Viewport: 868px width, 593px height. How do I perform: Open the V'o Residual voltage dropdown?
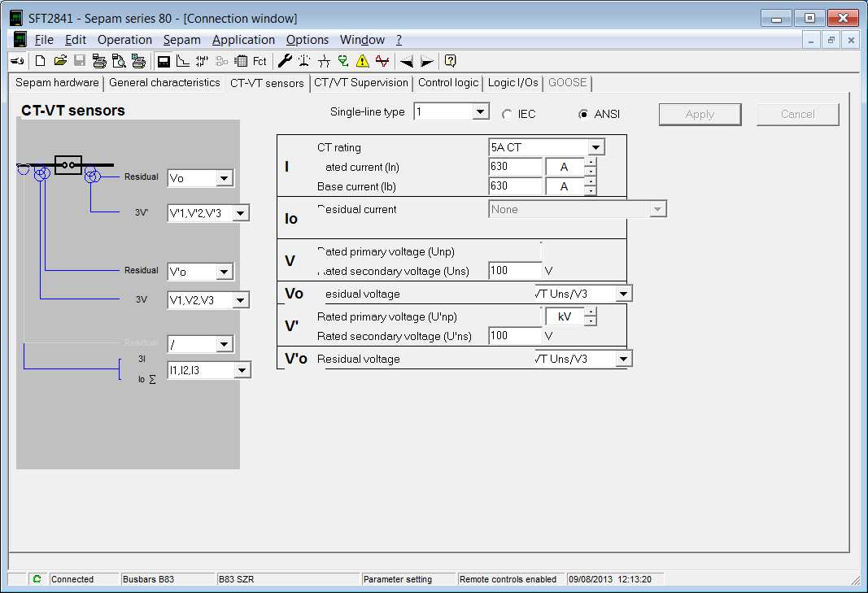[x=623, y=359]
